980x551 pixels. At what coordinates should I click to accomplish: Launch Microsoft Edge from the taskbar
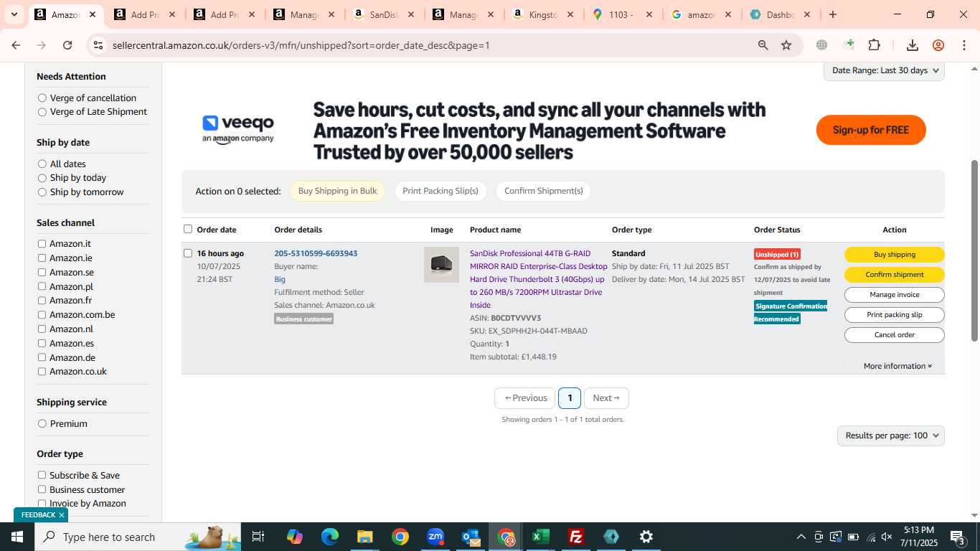click(329, 537)
